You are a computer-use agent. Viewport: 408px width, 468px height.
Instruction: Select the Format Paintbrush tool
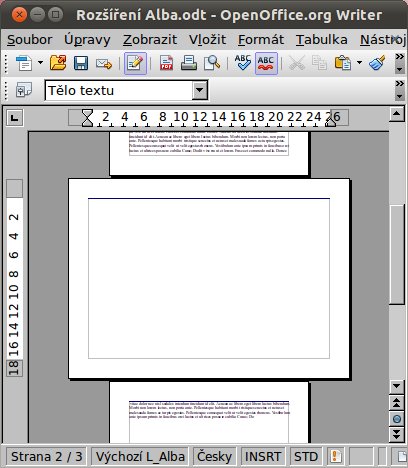(x=377, y=63)
